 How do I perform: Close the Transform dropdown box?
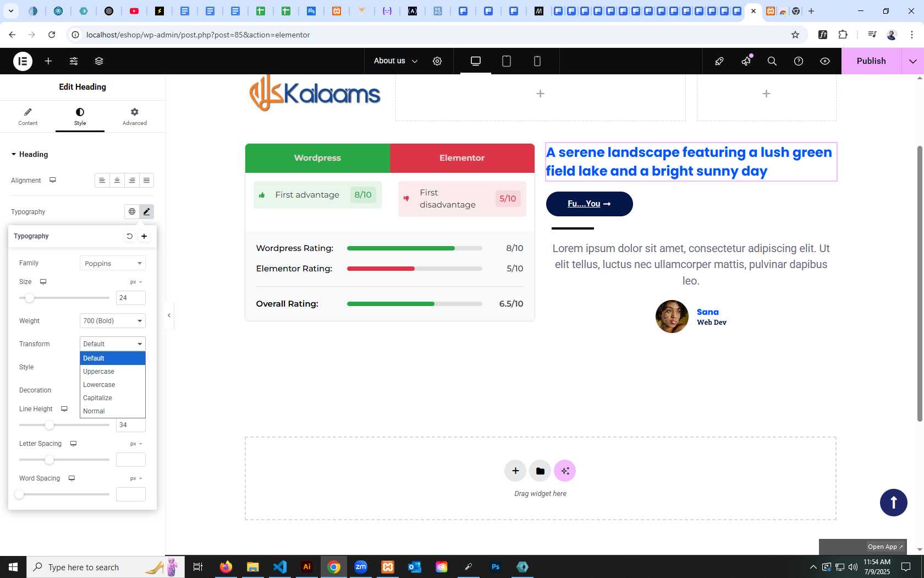pos(113,344)
